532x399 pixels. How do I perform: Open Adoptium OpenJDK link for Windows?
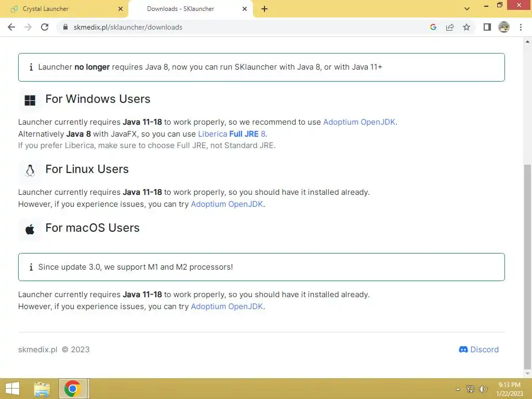(359, 122)
